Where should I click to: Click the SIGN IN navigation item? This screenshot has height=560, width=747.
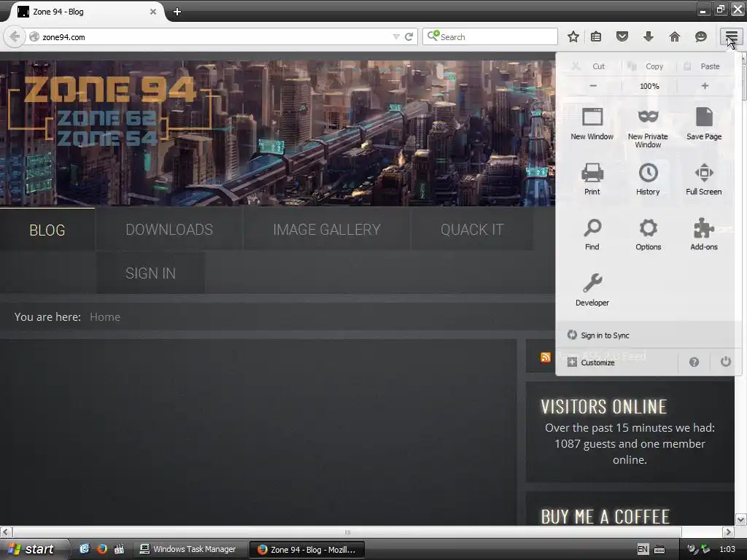(x=150, y=273)
